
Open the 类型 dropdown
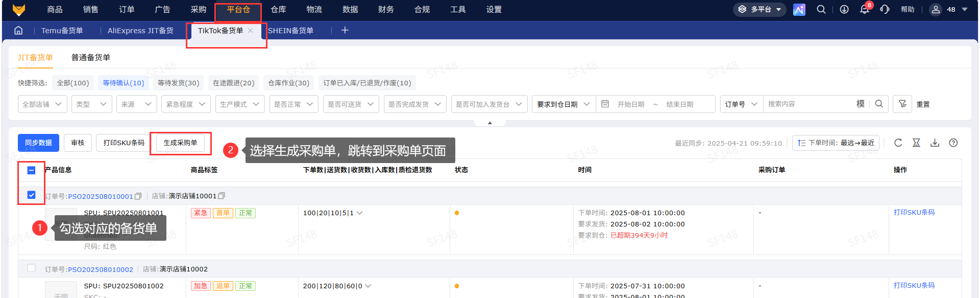pyautogui.click(x=91, y=104)
